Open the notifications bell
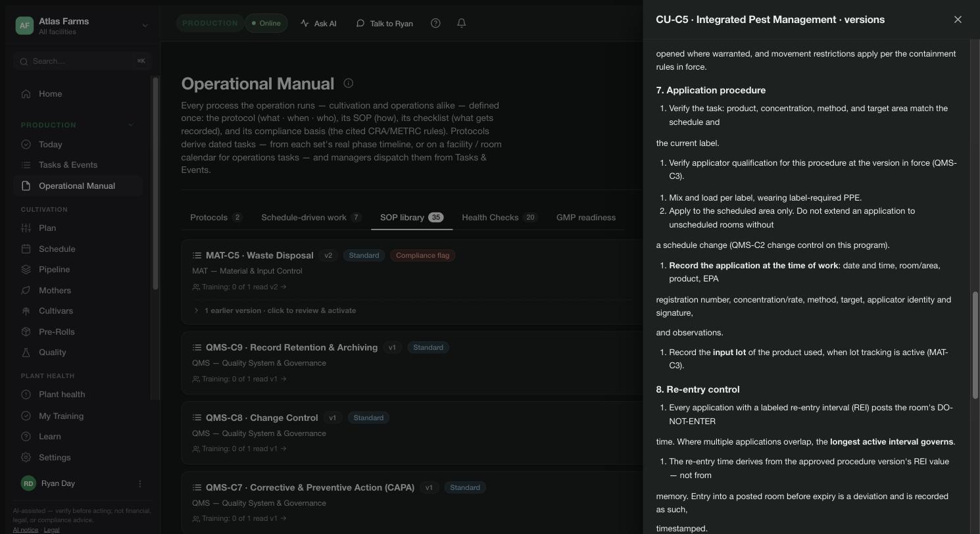The height and width of the screenshot is (534, 980). [462, 23]
